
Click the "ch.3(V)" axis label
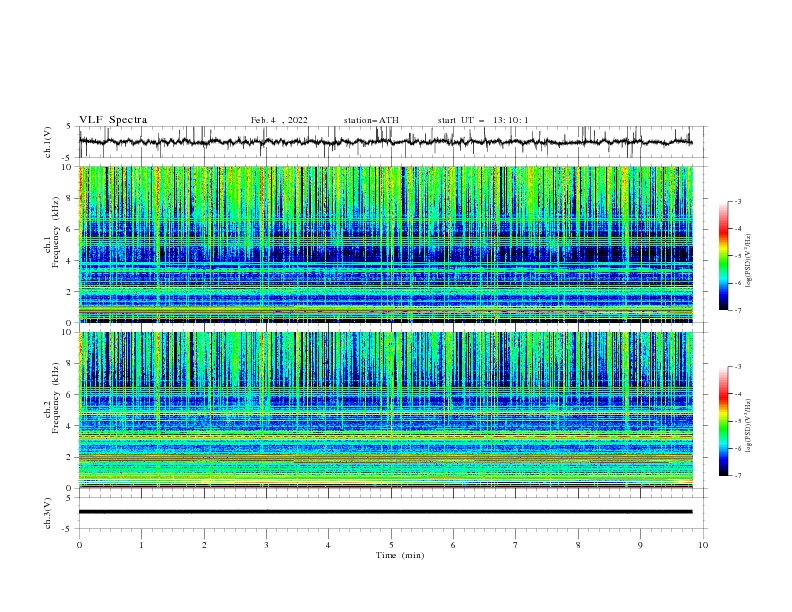point(48,513)
